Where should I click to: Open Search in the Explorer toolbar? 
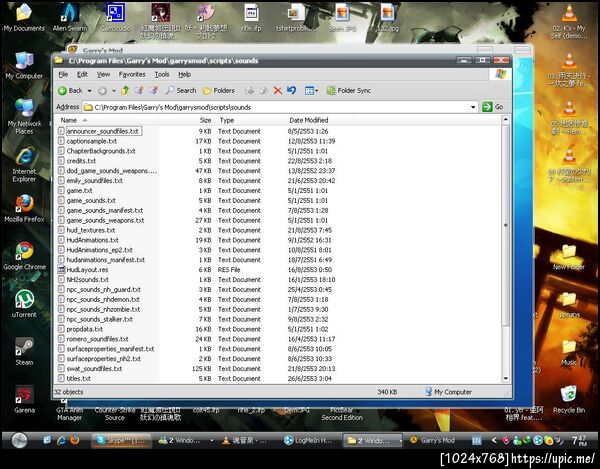[x=181, y=91]
